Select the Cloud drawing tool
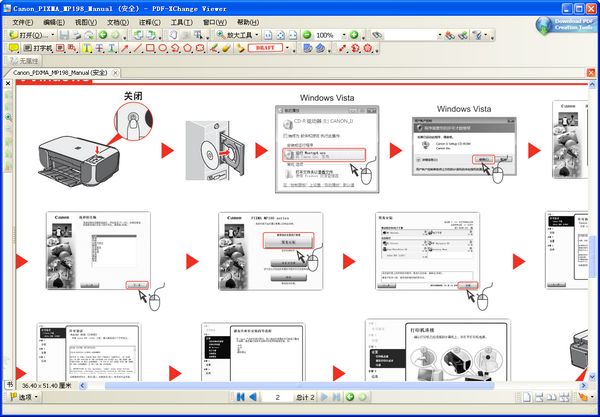 200,48
